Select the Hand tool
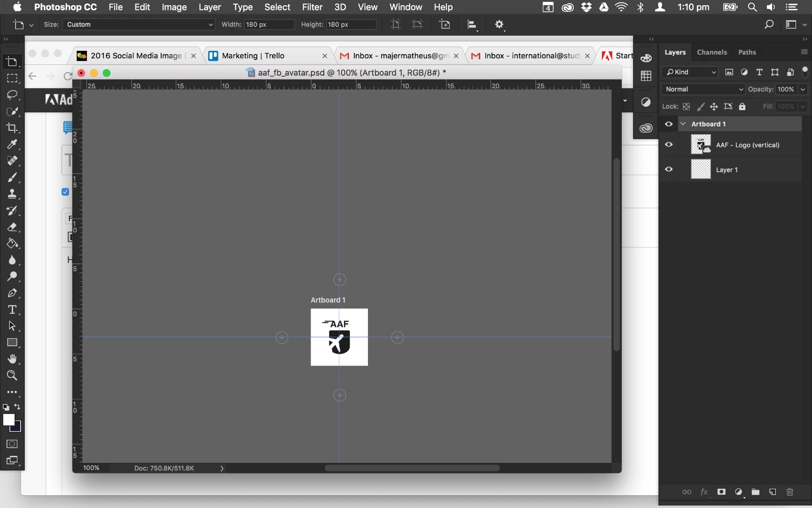The width and height of the screenshot is (812, 508). 12,359
